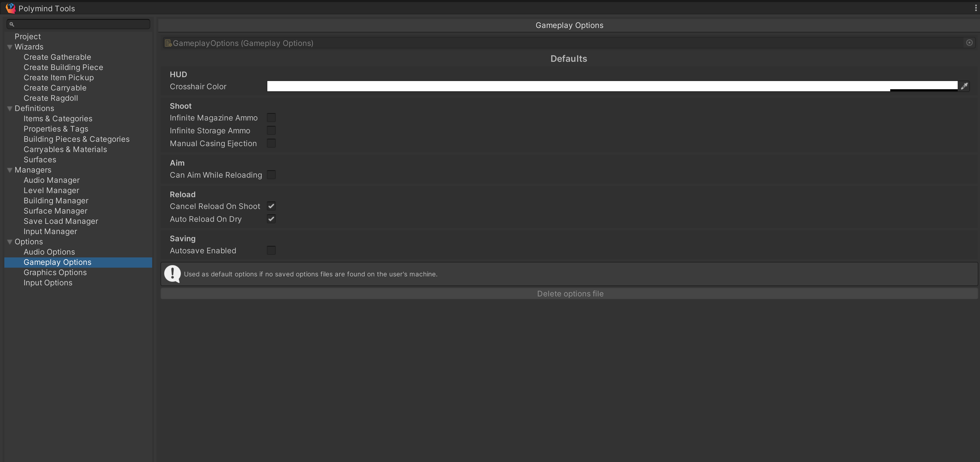
Task: Open Items & Categories definitions
Action: [x=58, y=119]
